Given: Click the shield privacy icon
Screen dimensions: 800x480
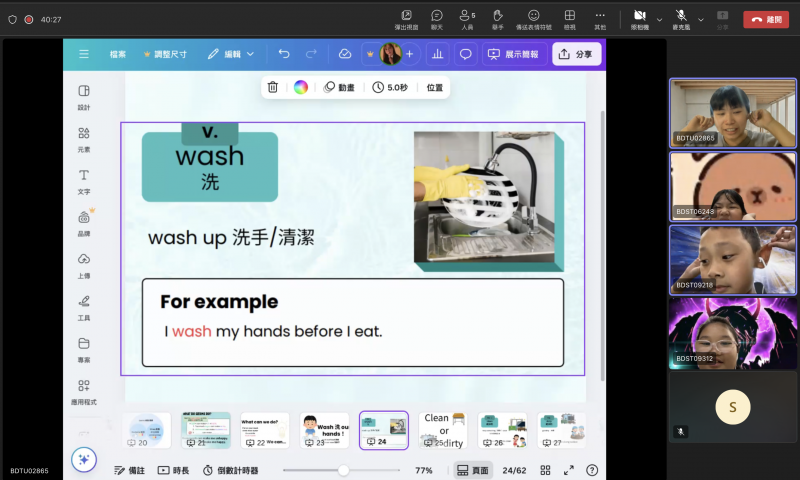Looking at the screenshot, I should (13, 19).
